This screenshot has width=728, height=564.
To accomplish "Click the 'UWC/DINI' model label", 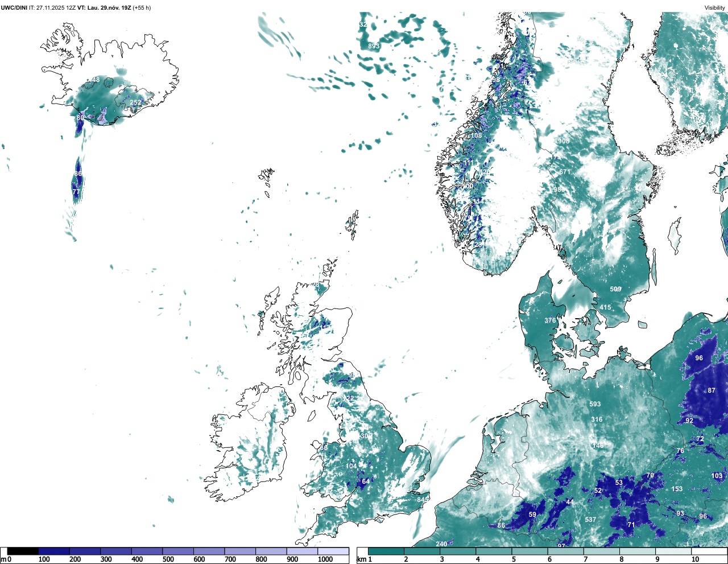I will [14, 7].
